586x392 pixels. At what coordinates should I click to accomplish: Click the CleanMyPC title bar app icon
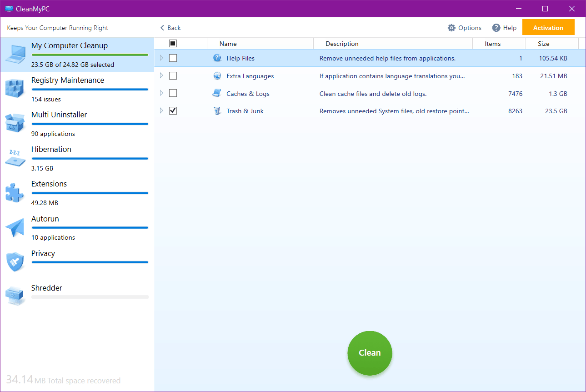pos(9,9)
